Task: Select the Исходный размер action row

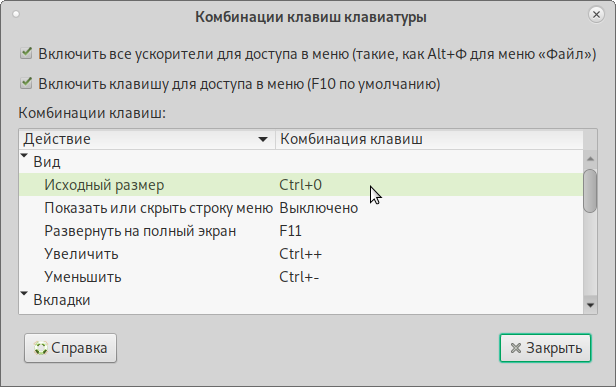Action: tap(301, 185)
